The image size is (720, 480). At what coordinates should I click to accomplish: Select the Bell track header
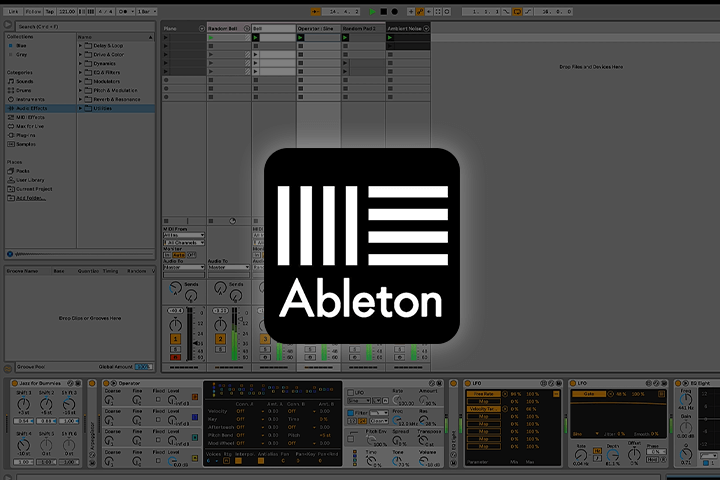(x=274, y=28)
